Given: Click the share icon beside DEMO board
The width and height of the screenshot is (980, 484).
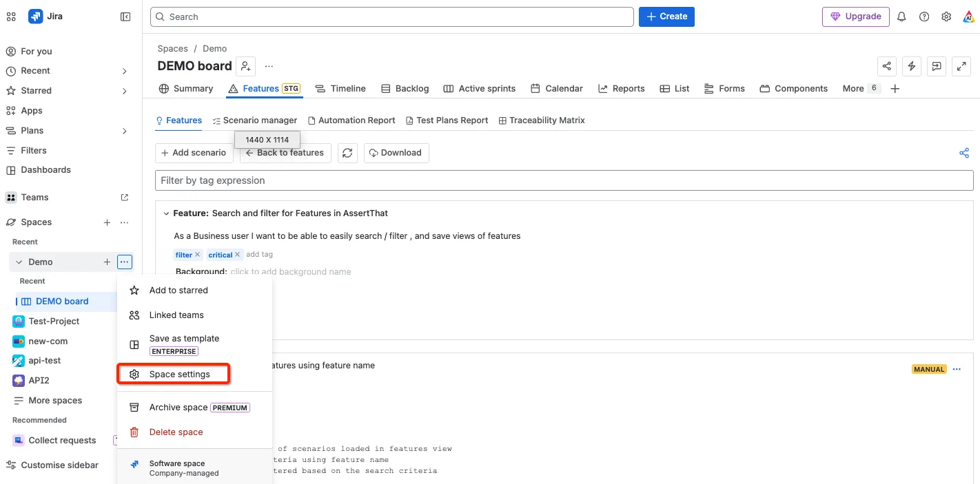Looking at the screenshot, I should pos(887,66).
